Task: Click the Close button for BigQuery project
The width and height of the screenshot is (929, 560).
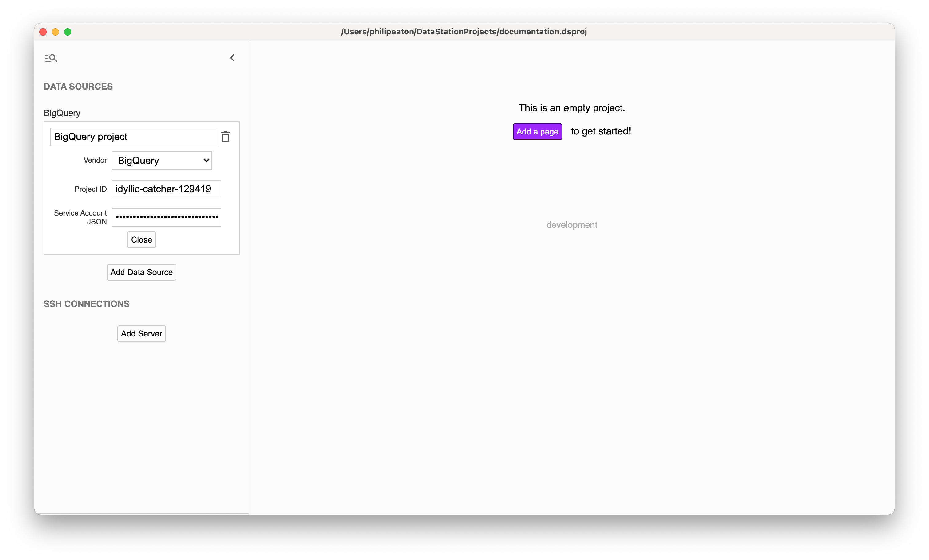Action: [141, 239]
